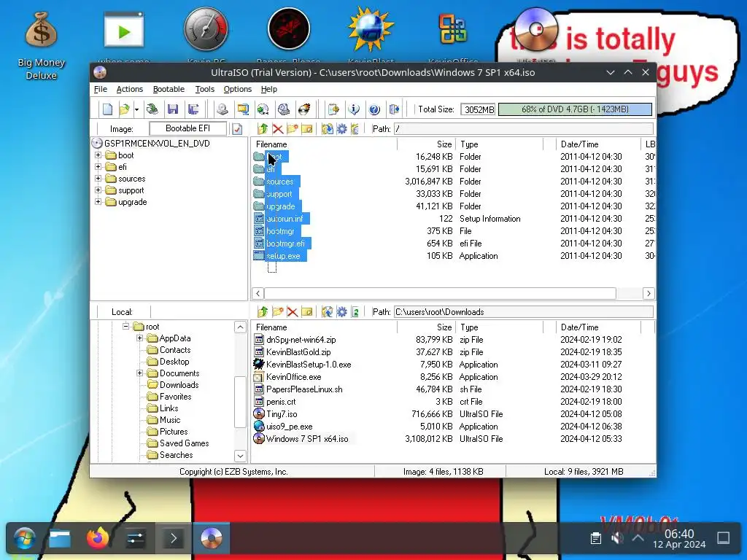Open the Help menu

(x=269, y=89)
